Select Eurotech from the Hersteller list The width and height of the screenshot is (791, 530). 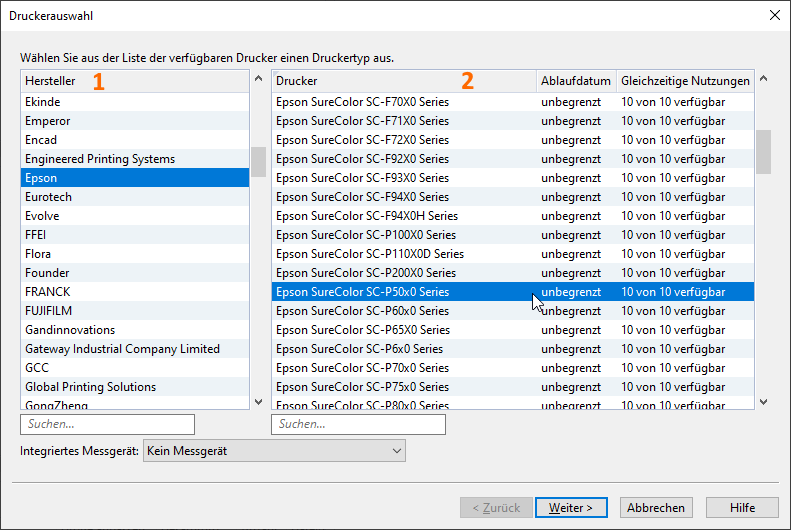48,197
